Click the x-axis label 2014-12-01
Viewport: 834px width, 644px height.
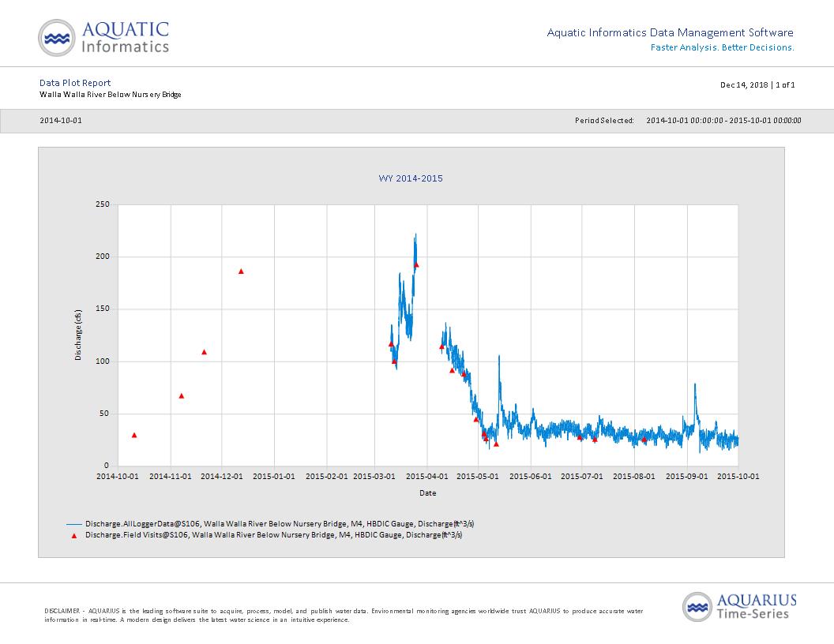pyautogui.click(x=222, y=476)
